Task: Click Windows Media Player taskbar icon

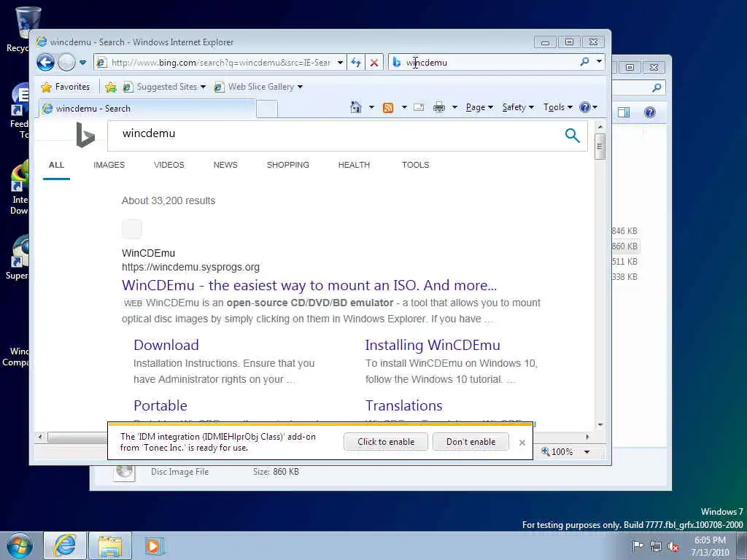Action: (153, 545)
